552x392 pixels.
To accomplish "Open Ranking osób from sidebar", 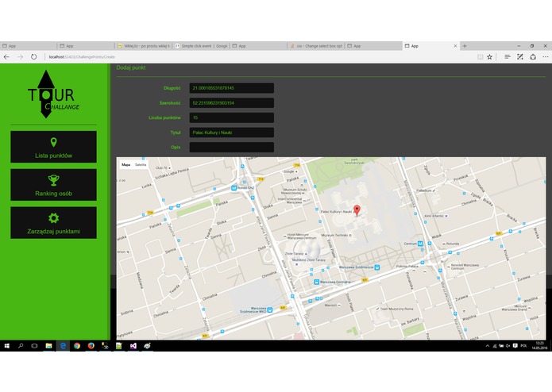I will pos(53,185).
